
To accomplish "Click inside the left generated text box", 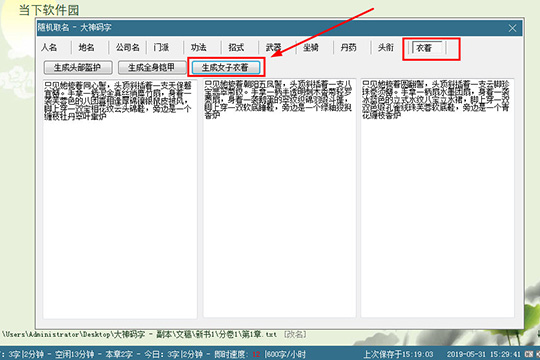I will tap(120, 198).
